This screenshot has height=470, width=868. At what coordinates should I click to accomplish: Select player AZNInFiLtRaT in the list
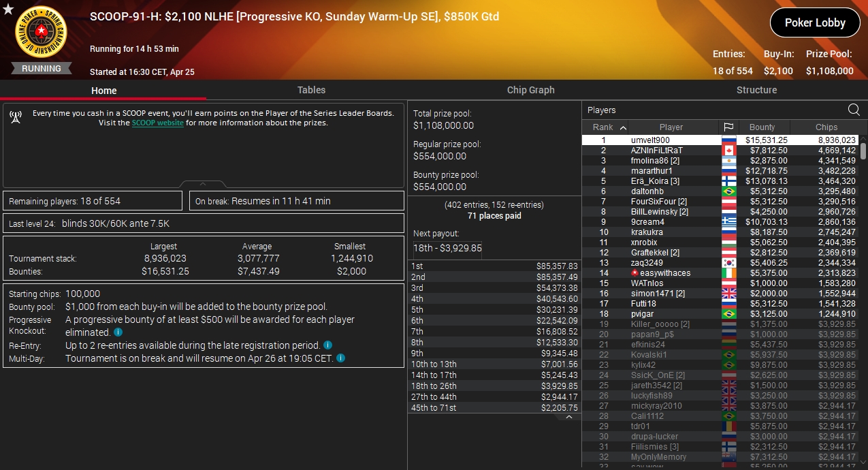[720, 151]
